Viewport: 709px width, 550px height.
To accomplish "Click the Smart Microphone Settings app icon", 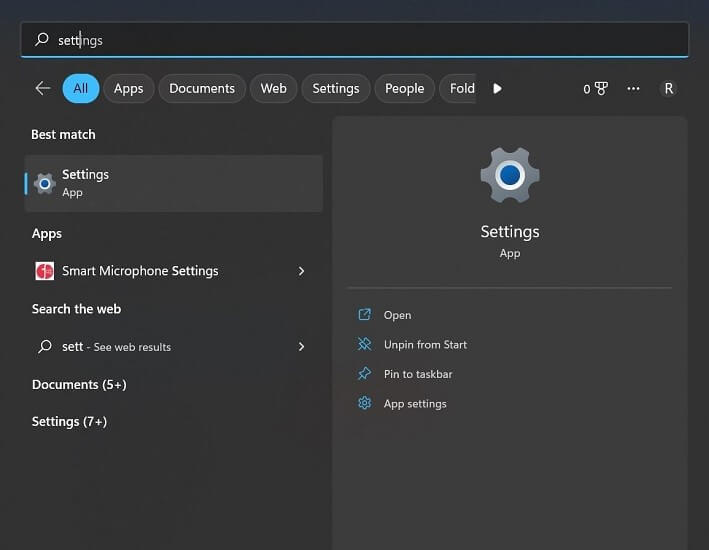I will (x=44, y=271).
